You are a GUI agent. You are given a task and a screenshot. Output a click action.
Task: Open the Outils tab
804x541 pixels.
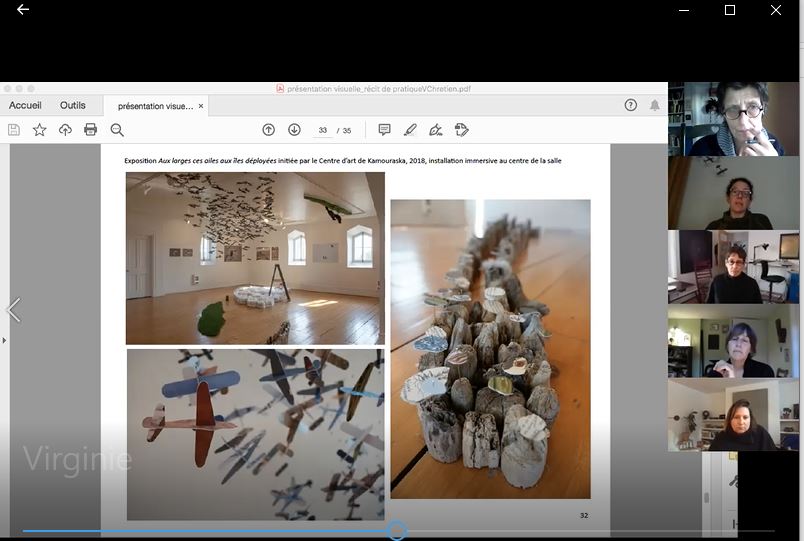pos(73,105)
